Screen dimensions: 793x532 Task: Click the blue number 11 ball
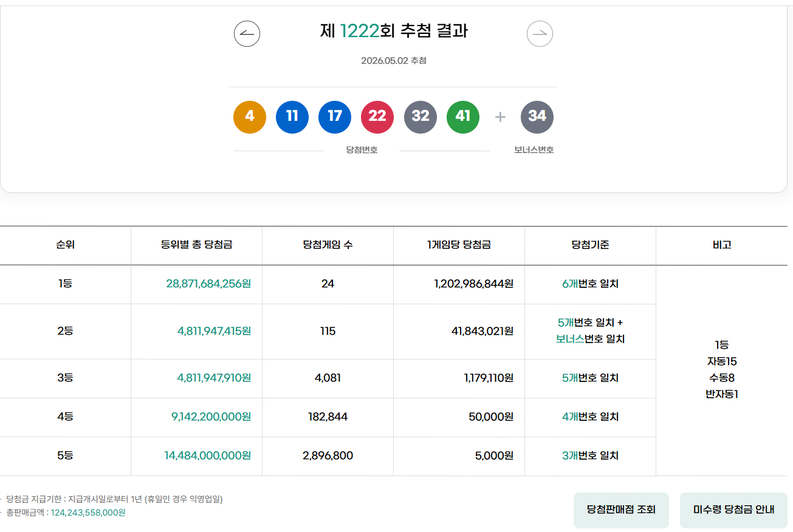tap(292, 117)
